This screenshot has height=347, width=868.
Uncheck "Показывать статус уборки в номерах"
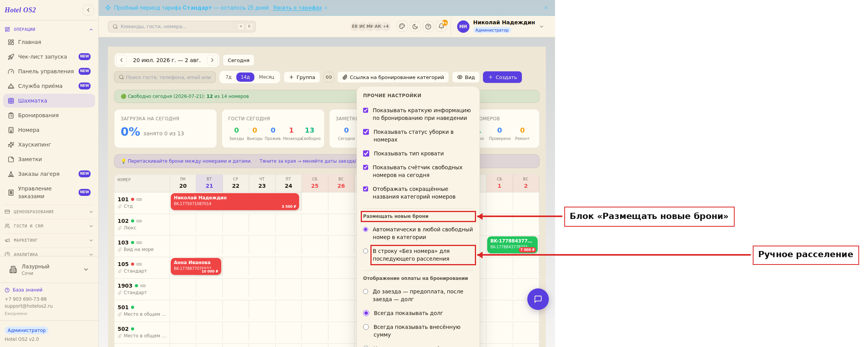coord(366,132)
